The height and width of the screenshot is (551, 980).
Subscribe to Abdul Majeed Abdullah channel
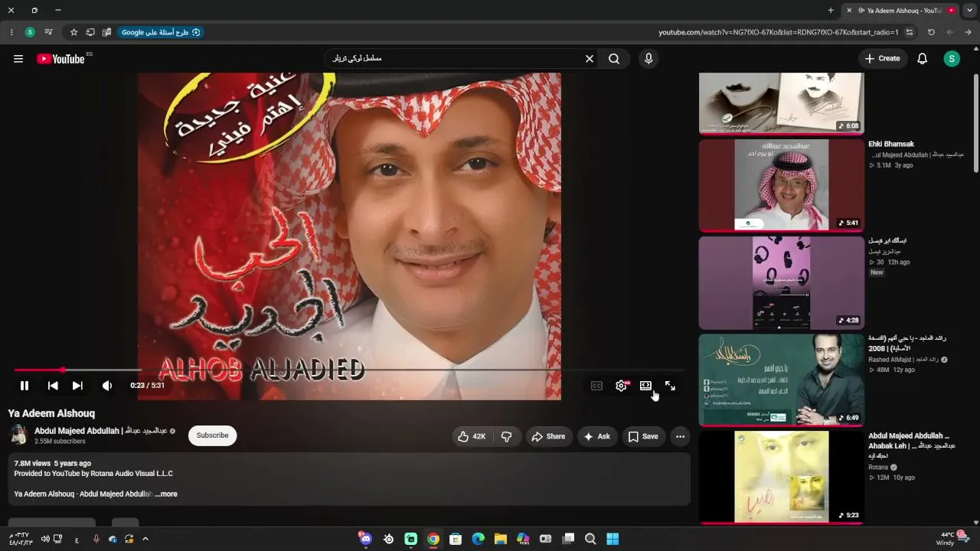coord(212,435)
